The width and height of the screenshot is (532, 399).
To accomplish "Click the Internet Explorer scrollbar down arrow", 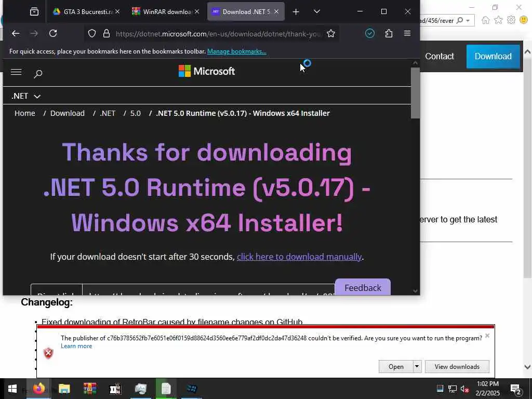I will tap(528, 367).
